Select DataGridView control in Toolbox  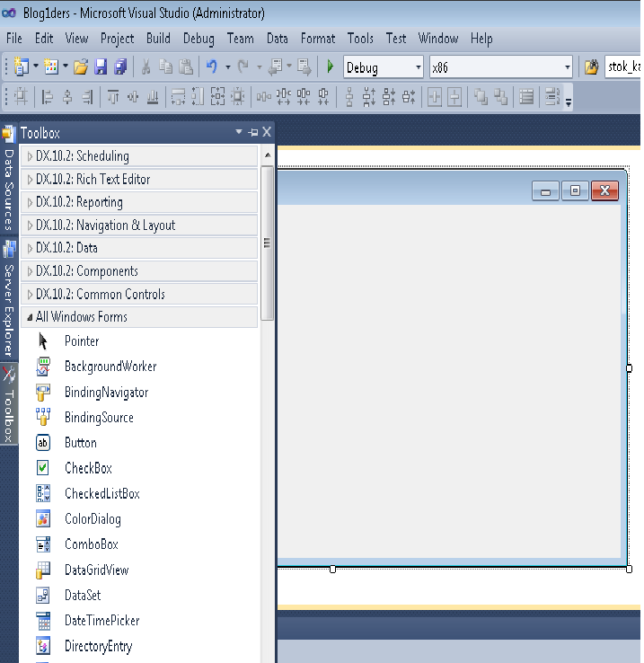tap(139, 570)
